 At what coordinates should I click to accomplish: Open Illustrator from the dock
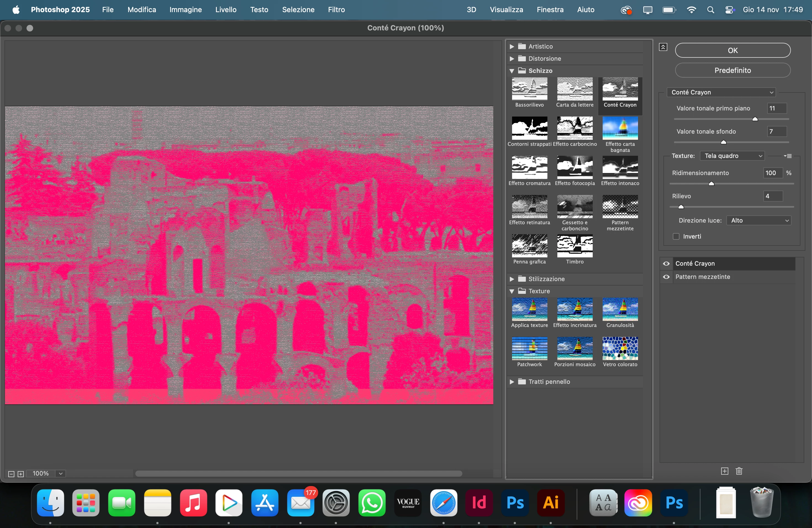pos(550,502)
